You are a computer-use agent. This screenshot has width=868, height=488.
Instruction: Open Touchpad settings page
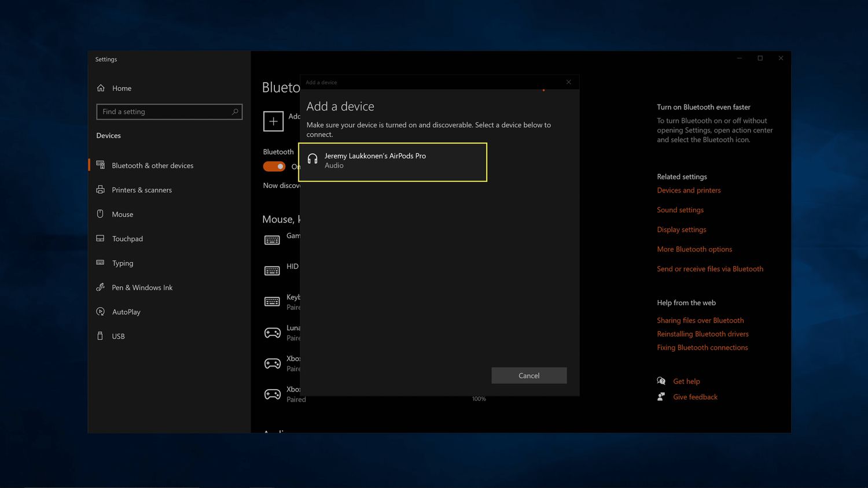(127, 239)
